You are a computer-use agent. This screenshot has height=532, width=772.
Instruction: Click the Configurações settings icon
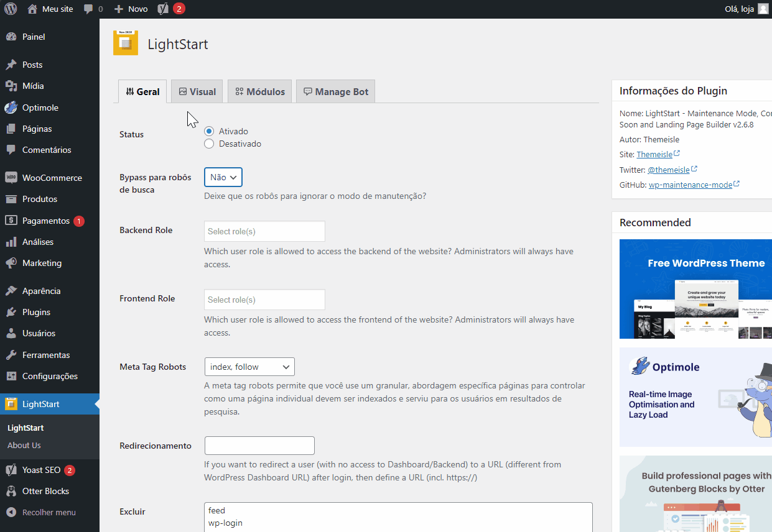pos(11,376)
